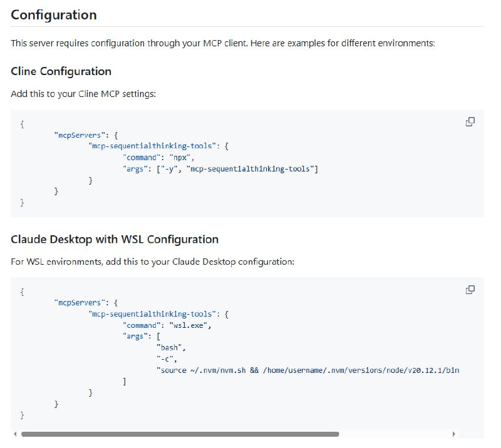Click the copy icon in the first code block
Image resolution: width=501 pixels, height=448 pixels.
click(x=470, y=121)
